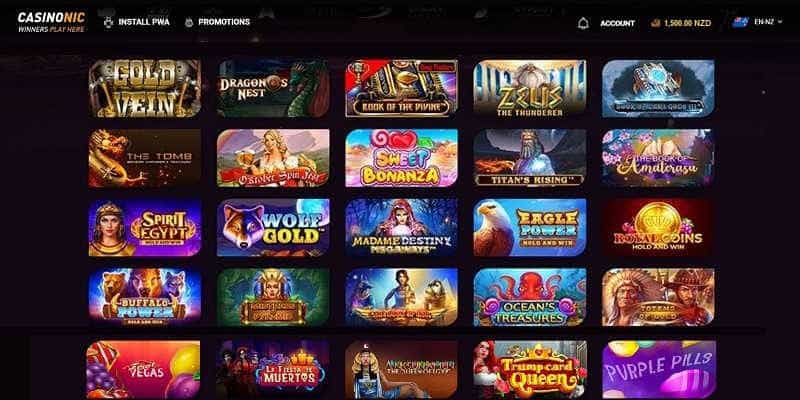Launch Ocean's Treasures slot game
800x400 pixels.
(x=530, y=297)
